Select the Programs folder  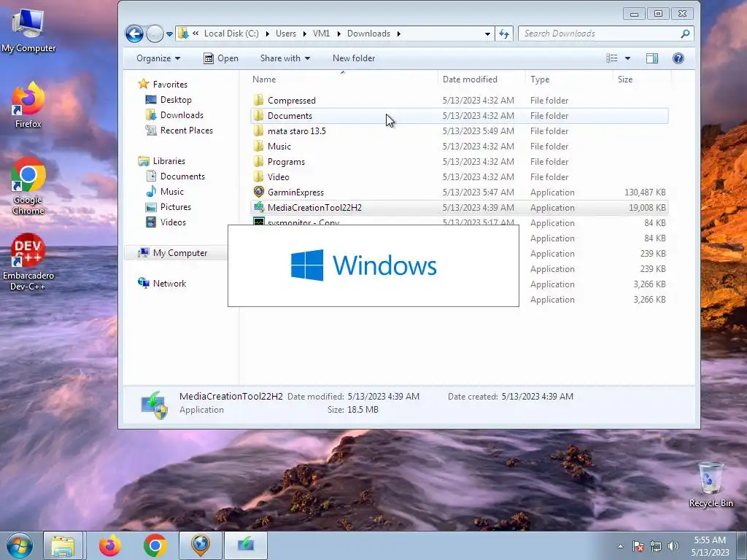pyautogui.click(x=460, y=161)
